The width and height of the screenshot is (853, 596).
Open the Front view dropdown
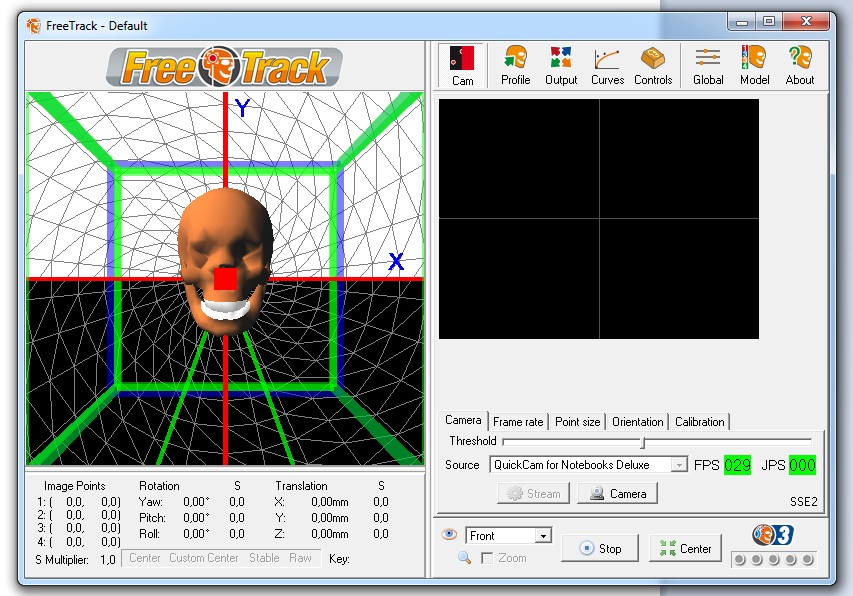tap(543, 536)
